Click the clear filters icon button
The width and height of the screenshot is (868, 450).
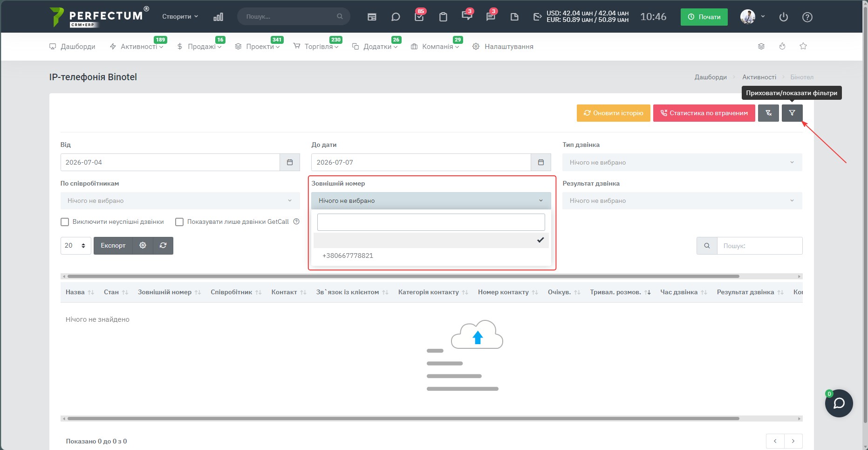pos(768,113)
